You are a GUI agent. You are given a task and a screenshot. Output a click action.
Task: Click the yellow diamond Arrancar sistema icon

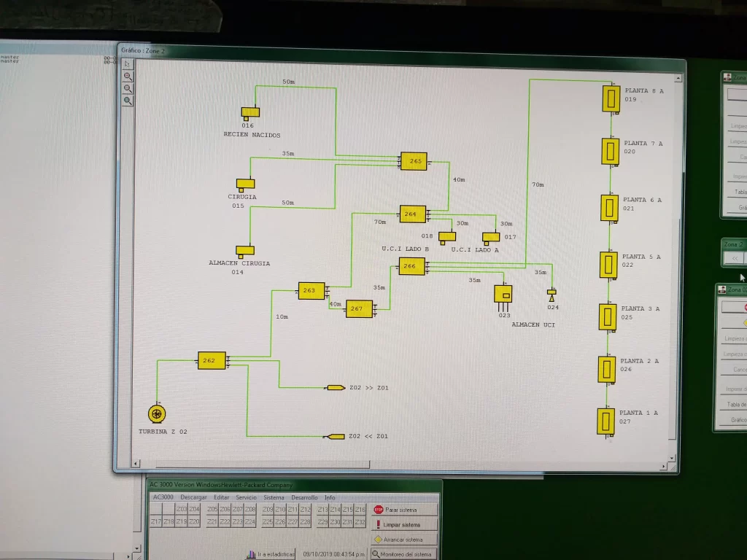(x=378, y=540)
